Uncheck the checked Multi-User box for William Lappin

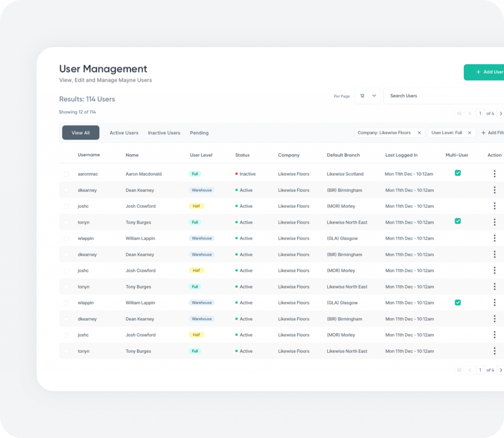458,303
